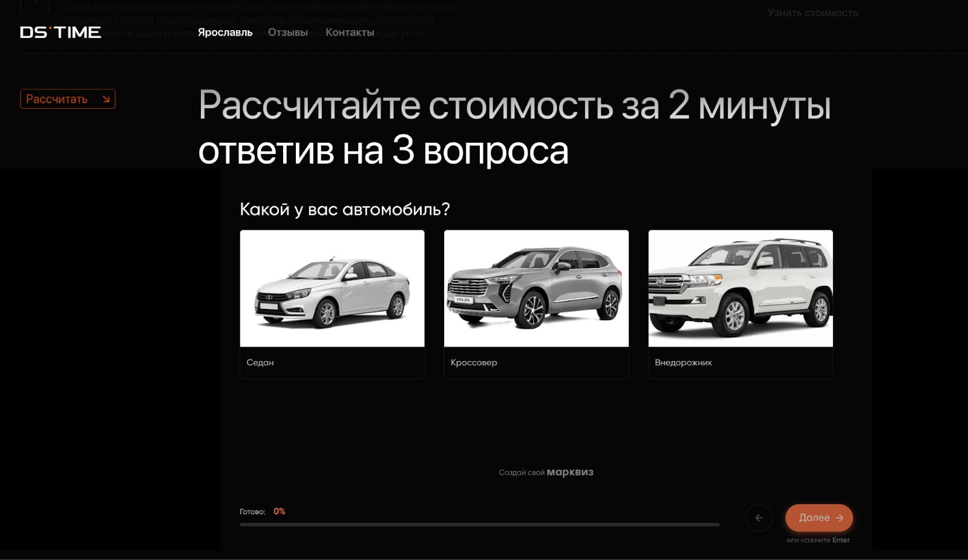Select the white sedan car image
968x560 pixels.
[332, 288]
